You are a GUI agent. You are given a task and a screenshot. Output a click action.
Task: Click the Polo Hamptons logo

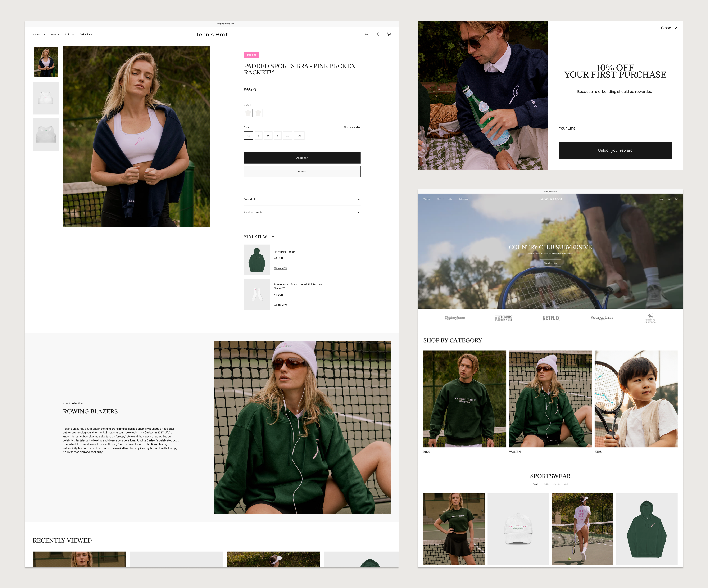650,318
